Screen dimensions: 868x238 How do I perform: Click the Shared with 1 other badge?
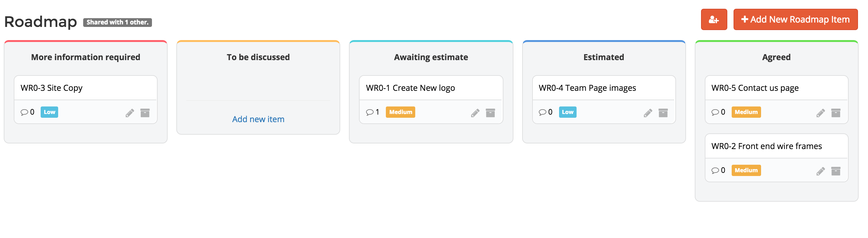point(117,22)
